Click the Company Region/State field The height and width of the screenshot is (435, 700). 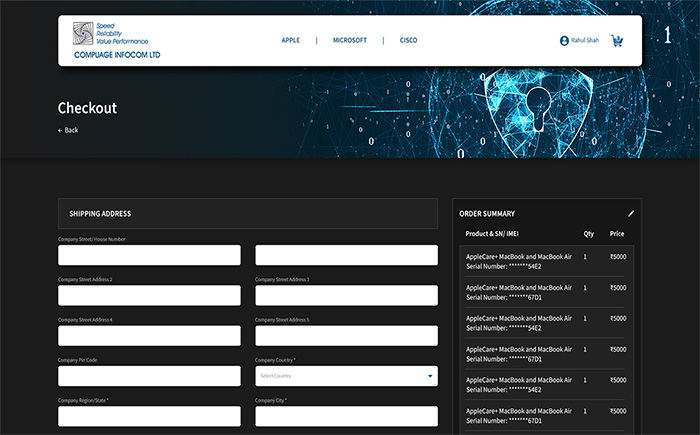[x=149, y=416]
